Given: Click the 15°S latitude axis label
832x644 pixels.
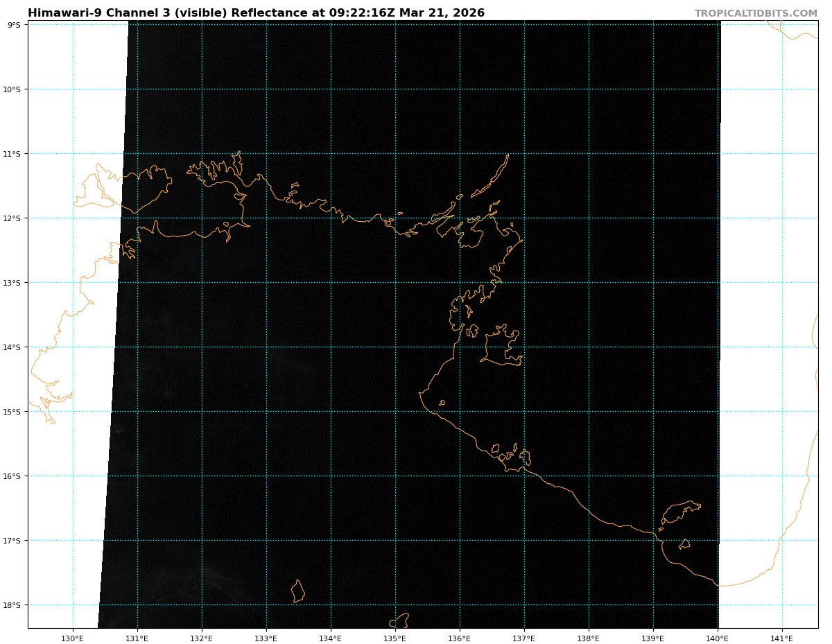Looking at the screenshot, I should [12, 412].
